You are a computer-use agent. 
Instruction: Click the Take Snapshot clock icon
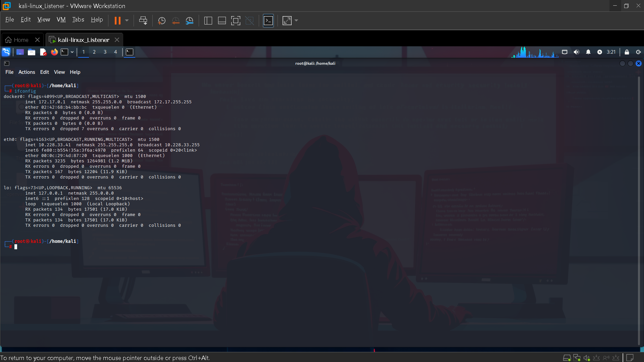tap(161, 21)
